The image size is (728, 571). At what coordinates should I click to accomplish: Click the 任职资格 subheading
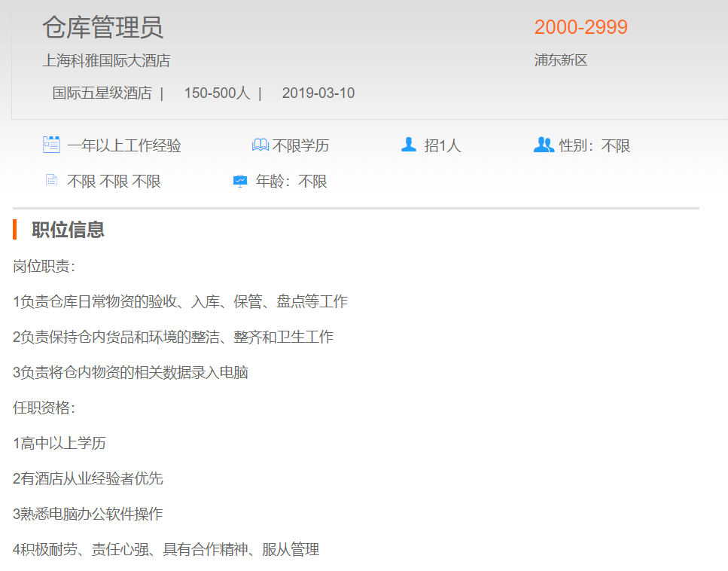[x=44, y=408]
